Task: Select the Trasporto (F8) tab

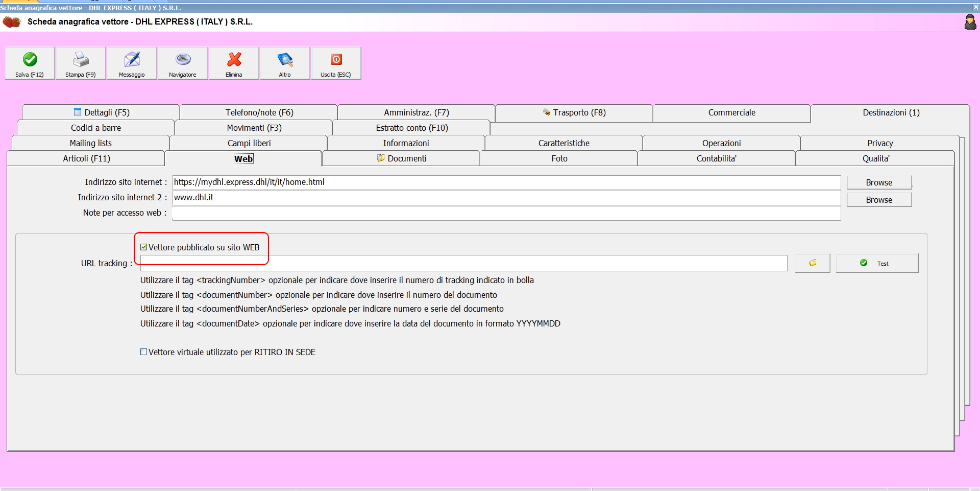Action: 574,112
